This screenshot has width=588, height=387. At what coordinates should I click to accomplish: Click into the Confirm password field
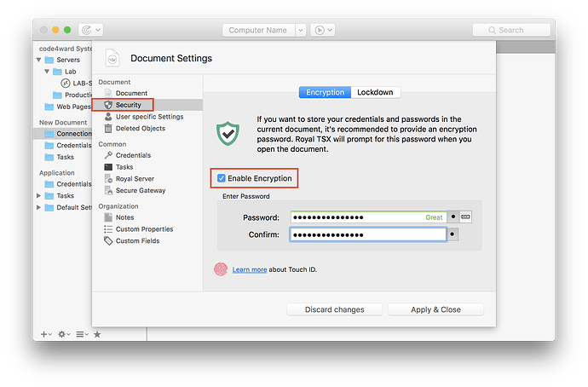[366, 234]
